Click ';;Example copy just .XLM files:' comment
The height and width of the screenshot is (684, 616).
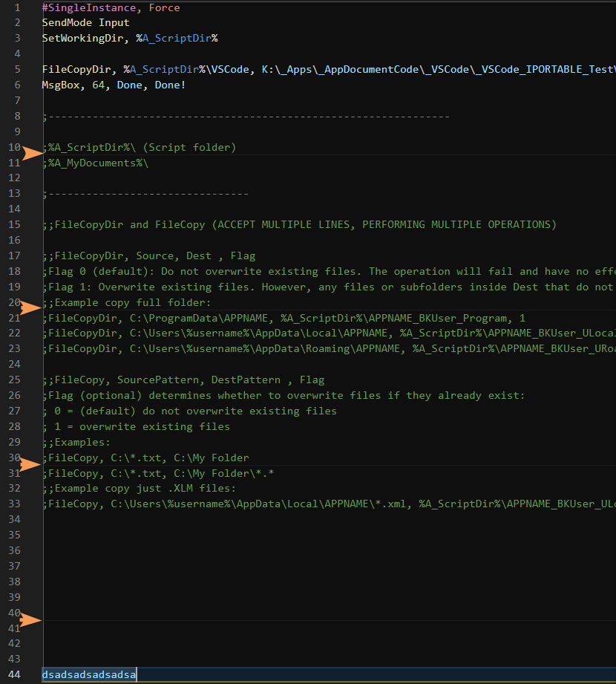(139, 489)
